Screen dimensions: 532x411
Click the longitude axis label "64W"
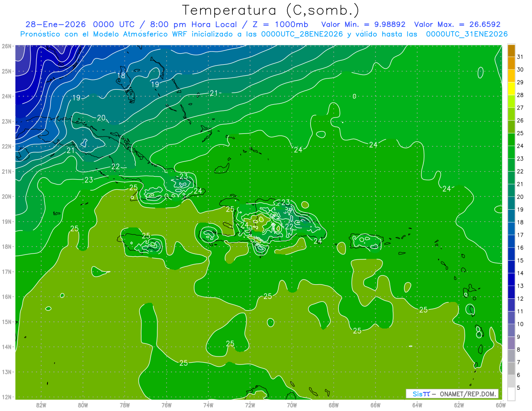(x=417, y=404)
